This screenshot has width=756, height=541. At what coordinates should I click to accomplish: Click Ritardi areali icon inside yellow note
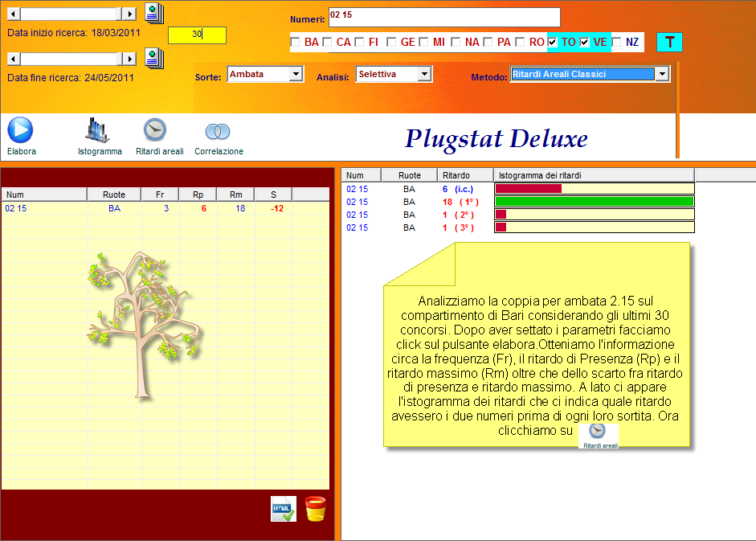pyautogui.click(x=598, y=435)
